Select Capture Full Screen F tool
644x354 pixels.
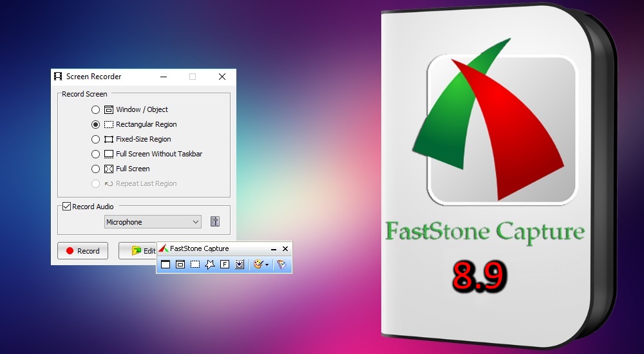pos(225,265)
